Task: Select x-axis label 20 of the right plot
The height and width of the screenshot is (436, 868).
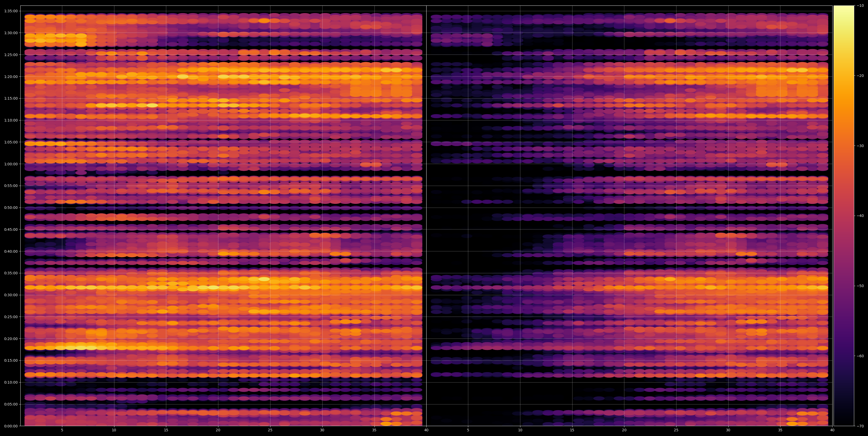Action: (624, 430)
